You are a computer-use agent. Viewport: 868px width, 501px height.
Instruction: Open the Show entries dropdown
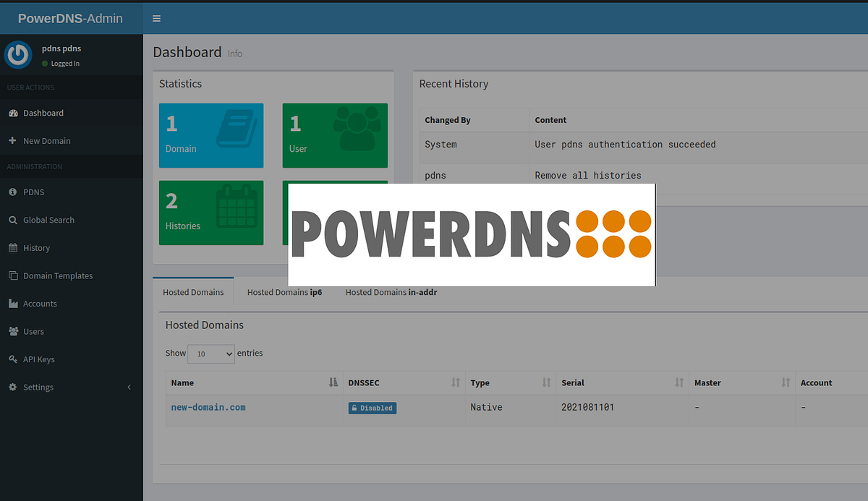(210, 354)
